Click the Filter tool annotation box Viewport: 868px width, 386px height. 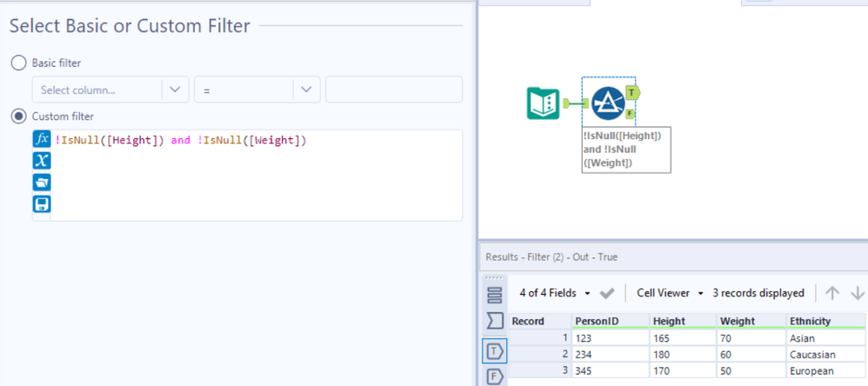[x=626, y=150]
